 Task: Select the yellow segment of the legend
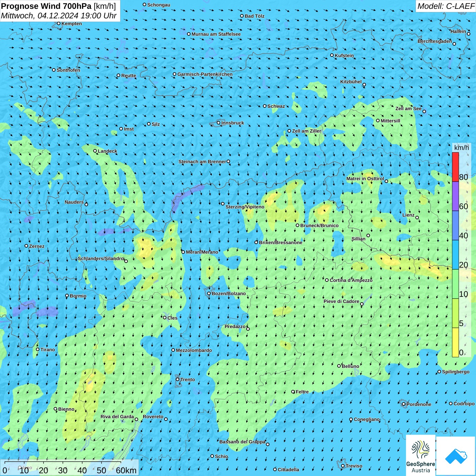455,342
